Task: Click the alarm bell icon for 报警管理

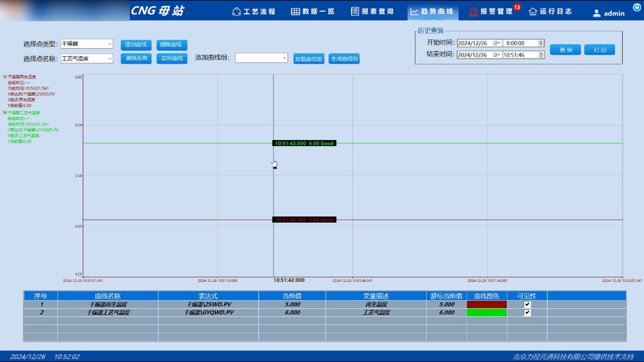Action: 473,12
